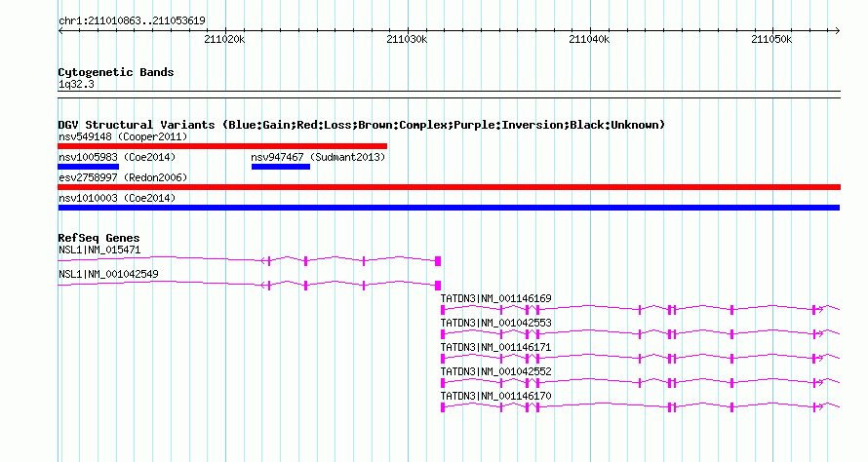Click the TATDN3|NM_001042553 transcript label
868x462 pixels.
(x=496, y=324)
